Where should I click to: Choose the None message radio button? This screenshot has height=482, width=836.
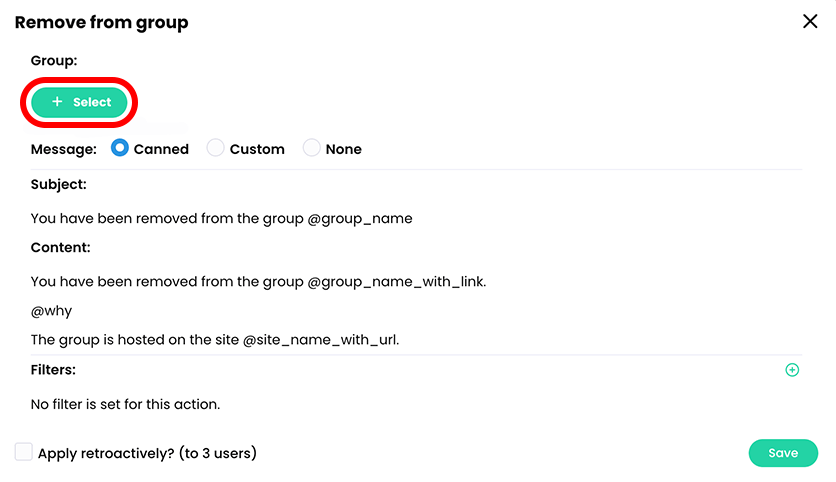[311, 148]
